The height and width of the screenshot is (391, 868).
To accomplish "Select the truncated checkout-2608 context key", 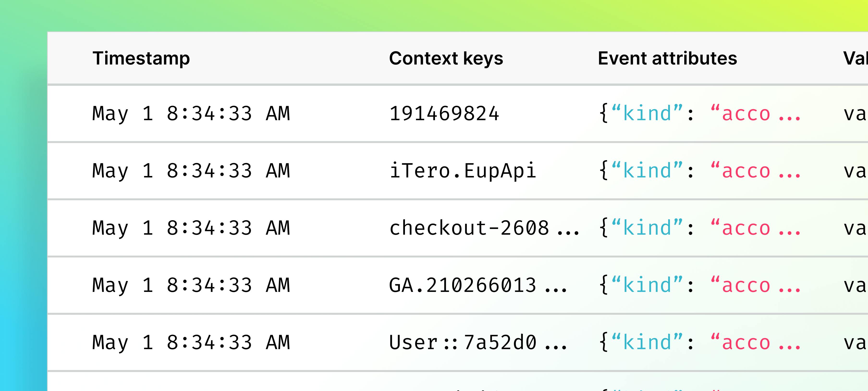I will point(484,228).
